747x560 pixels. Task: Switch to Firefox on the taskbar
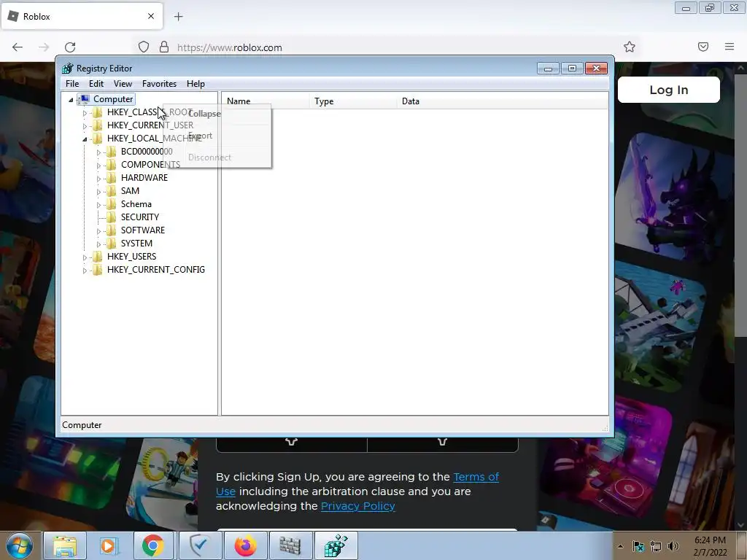coord(245,545)
